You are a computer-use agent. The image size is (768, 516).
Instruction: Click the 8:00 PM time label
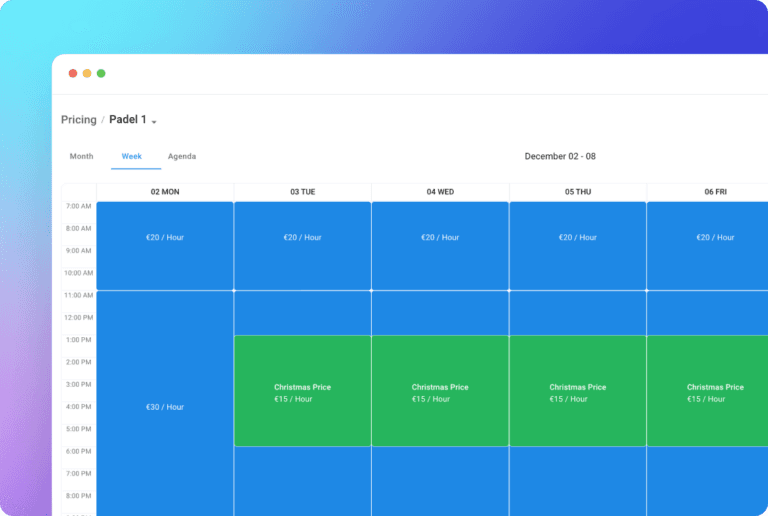click(78, 495)
